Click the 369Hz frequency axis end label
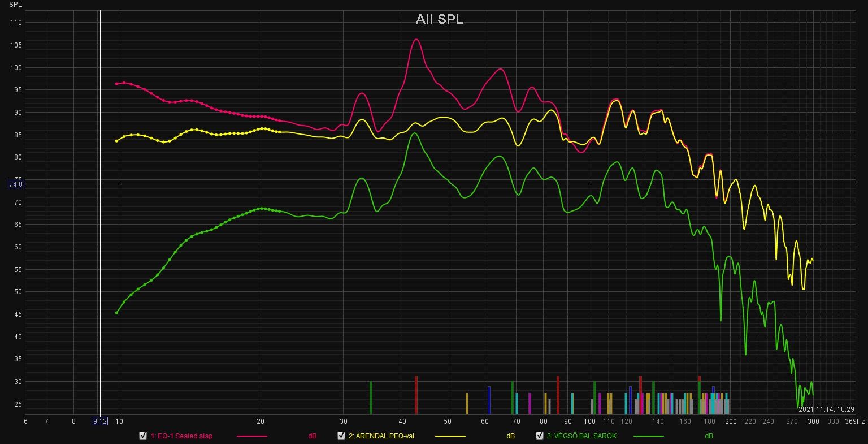Screen dimensions: 868x444 point(855,421)
